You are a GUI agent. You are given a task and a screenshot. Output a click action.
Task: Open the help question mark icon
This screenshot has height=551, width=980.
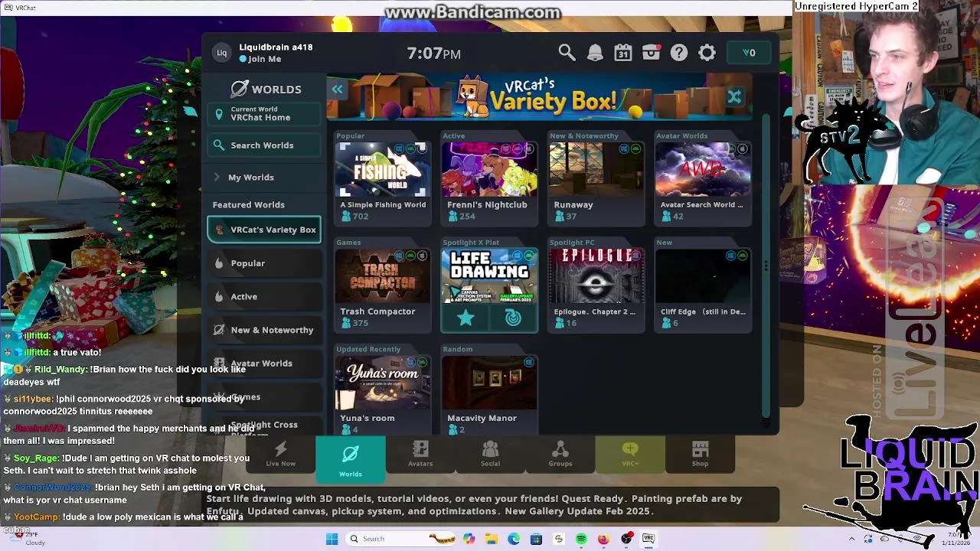(679, 53)
